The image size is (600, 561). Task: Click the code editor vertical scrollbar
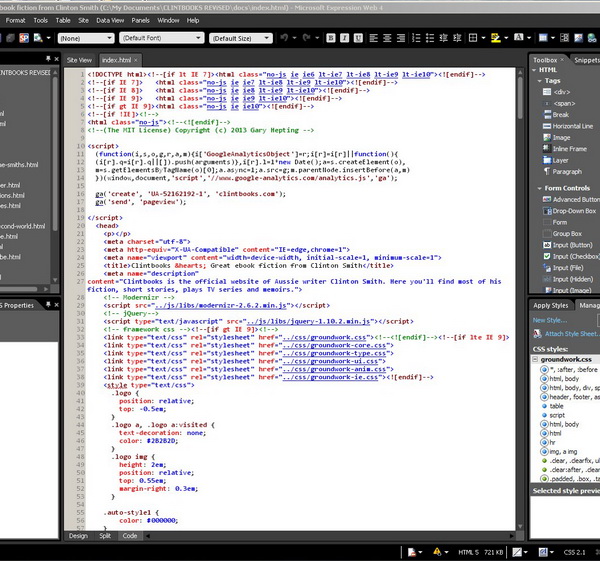[520, 299]
